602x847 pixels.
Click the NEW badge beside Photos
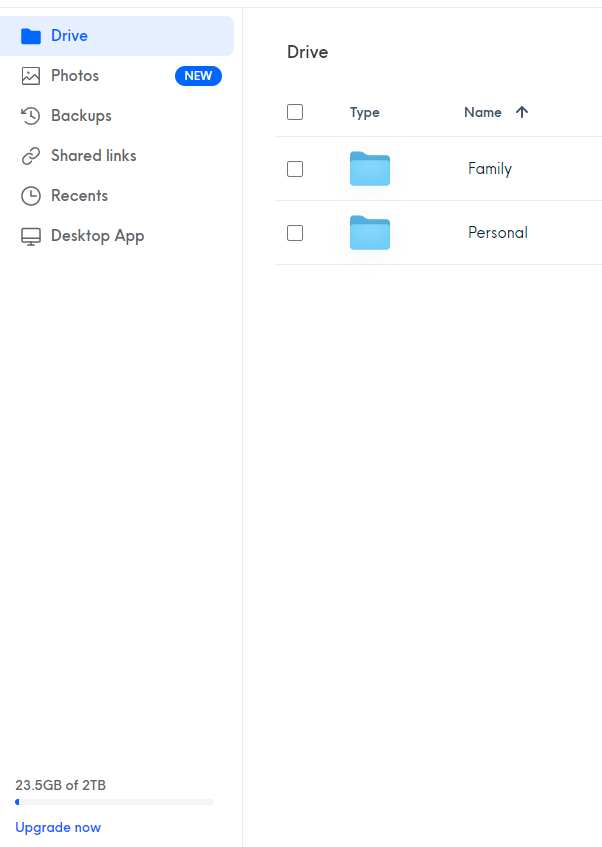point(198,75)
